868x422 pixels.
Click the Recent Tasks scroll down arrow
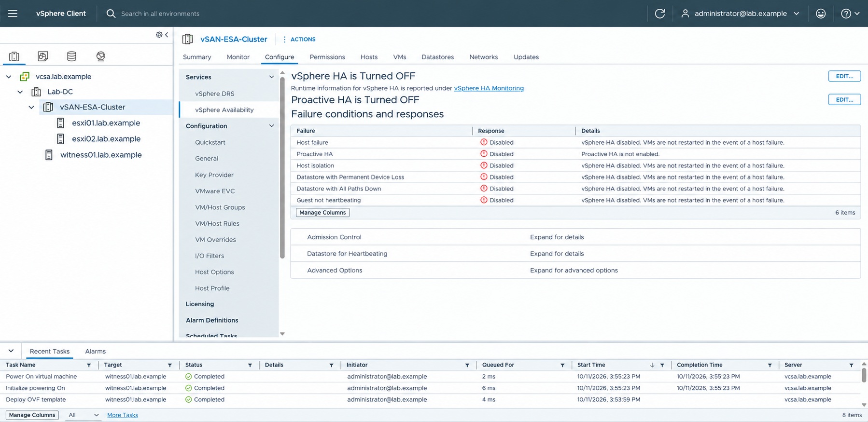point(864,405)
